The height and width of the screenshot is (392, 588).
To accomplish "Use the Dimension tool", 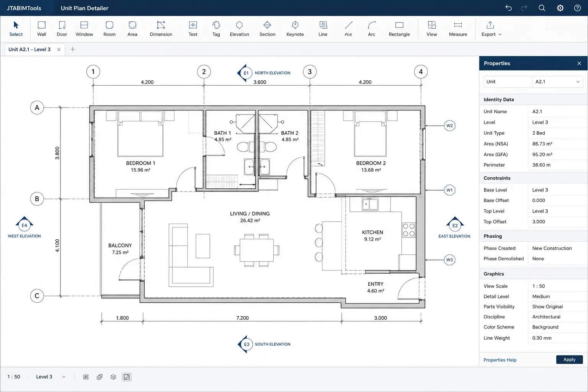I will click(161, 29).
